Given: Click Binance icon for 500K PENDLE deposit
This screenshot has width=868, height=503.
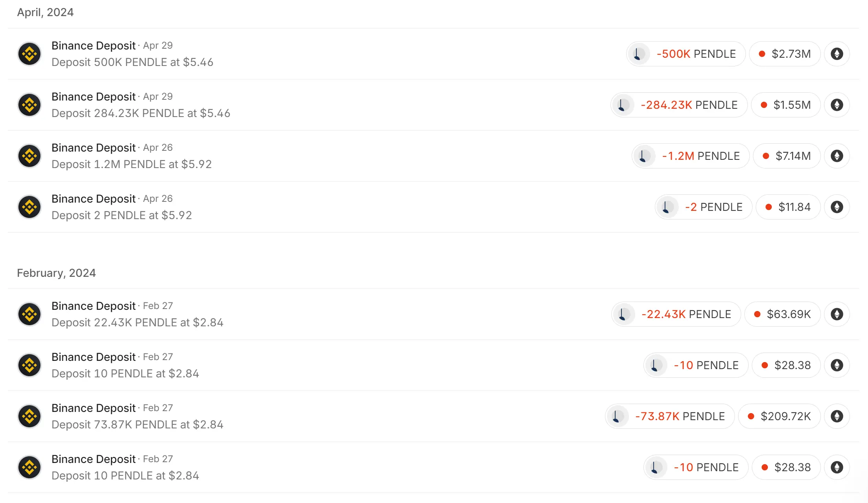Looking at the screenshot, I should coord(29,54).
